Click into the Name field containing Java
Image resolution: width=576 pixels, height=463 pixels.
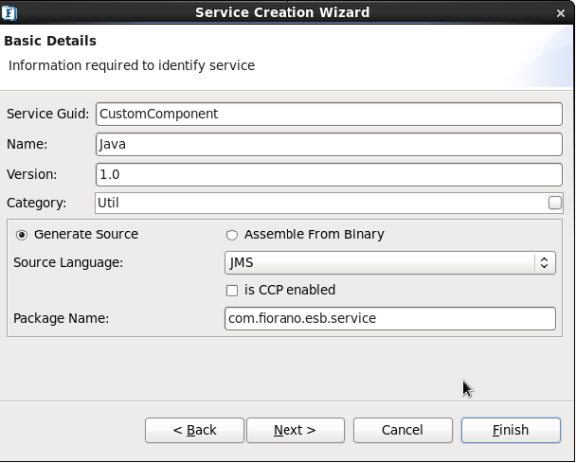[x=329, y=144]
